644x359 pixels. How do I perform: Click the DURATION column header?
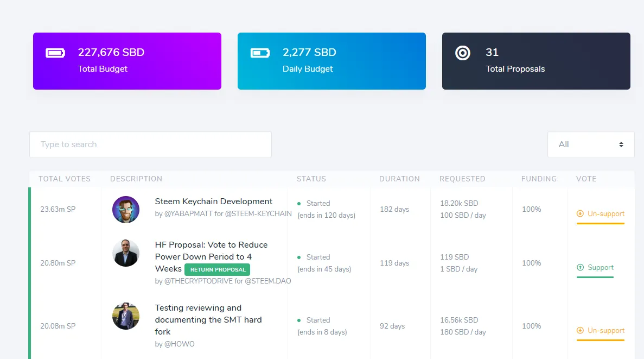pyautogui.click(x=399, y=179)
